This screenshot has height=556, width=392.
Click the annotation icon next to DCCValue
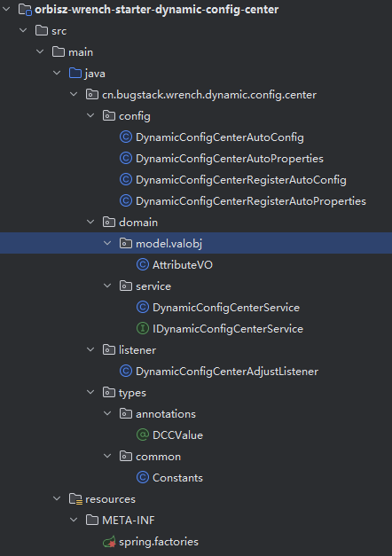[143, 435]
